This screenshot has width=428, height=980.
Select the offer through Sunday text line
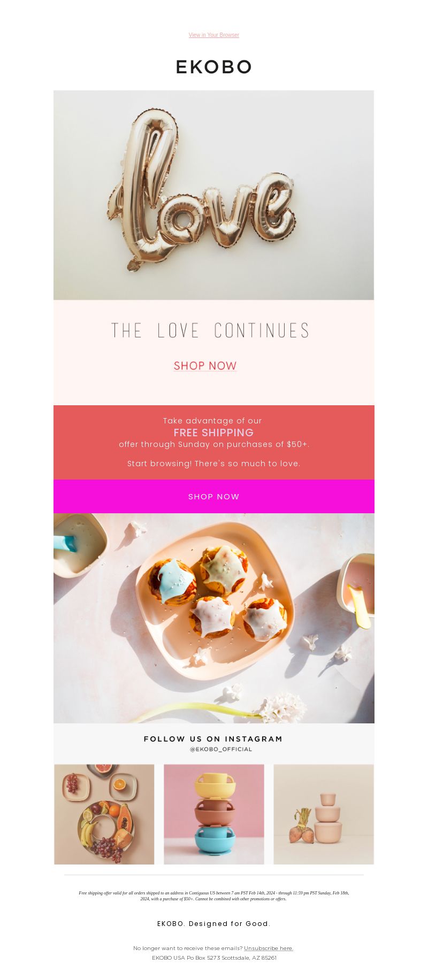point(214,444)
